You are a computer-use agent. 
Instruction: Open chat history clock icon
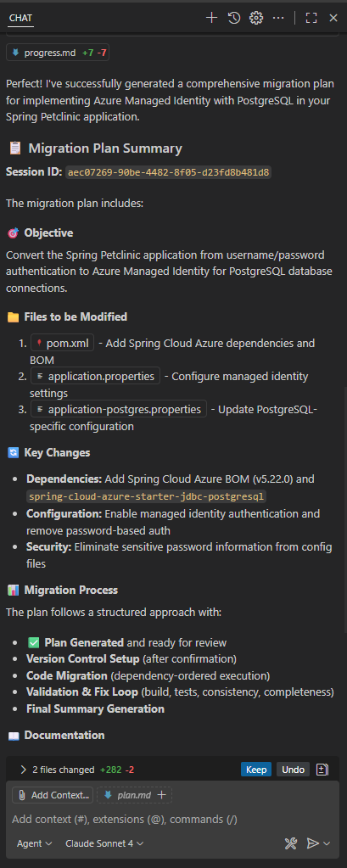tap(233, 18)
